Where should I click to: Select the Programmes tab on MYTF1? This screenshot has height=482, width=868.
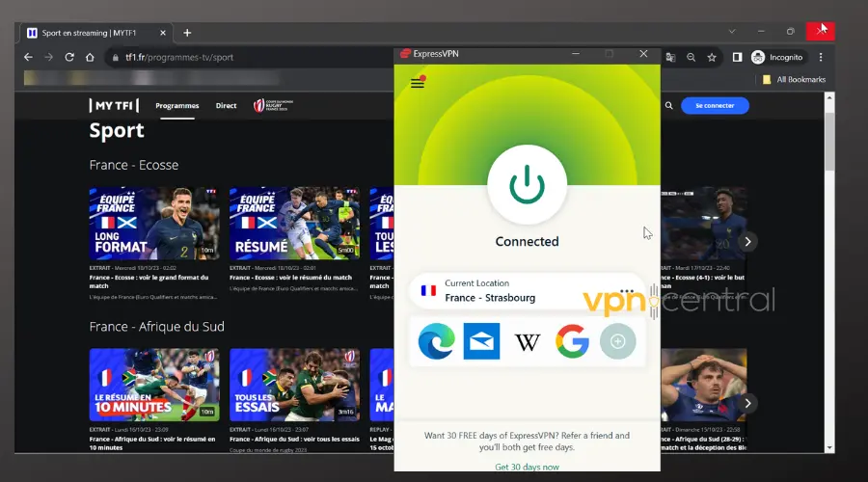177,106
